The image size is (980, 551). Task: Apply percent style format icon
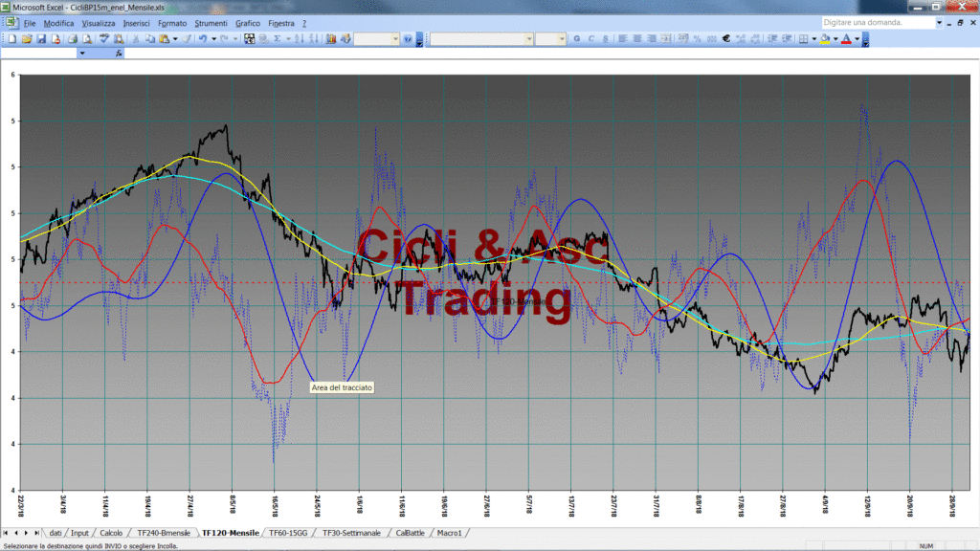[697, 38]
